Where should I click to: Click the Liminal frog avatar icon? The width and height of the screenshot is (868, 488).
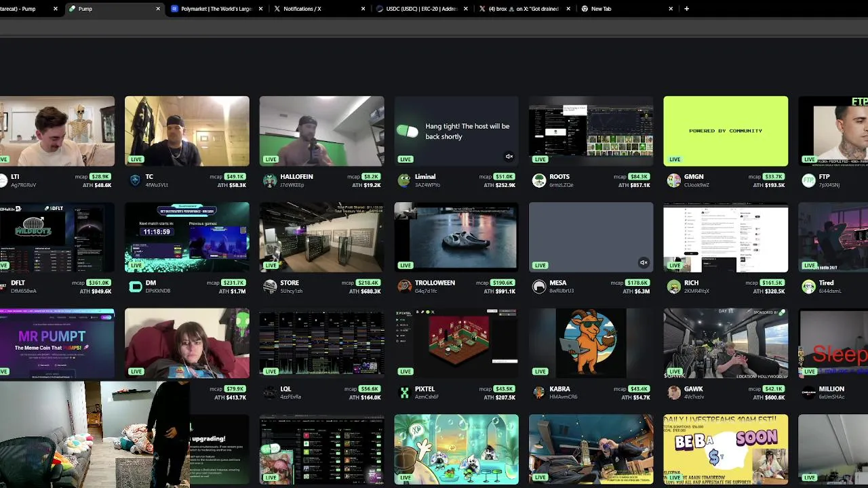click(404, 180)
